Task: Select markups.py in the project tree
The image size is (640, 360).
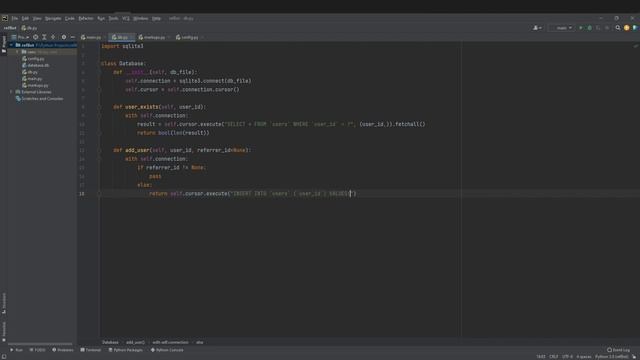Action: tap(35, 85)
